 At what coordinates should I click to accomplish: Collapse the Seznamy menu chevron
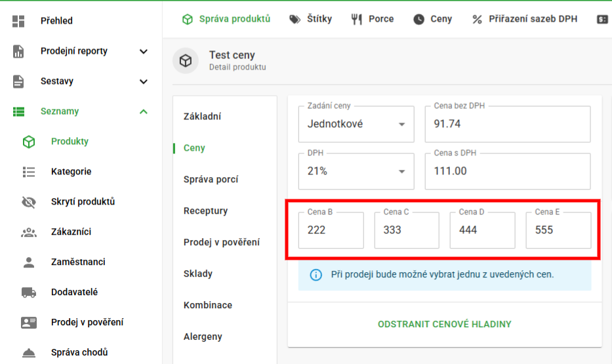(x=144, y=111)
